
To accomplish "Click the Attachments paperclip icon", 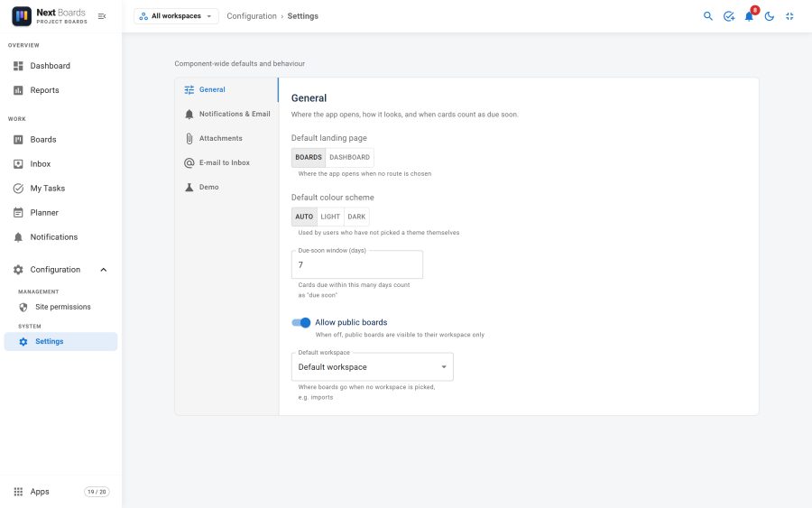I will tap(189, 138).
